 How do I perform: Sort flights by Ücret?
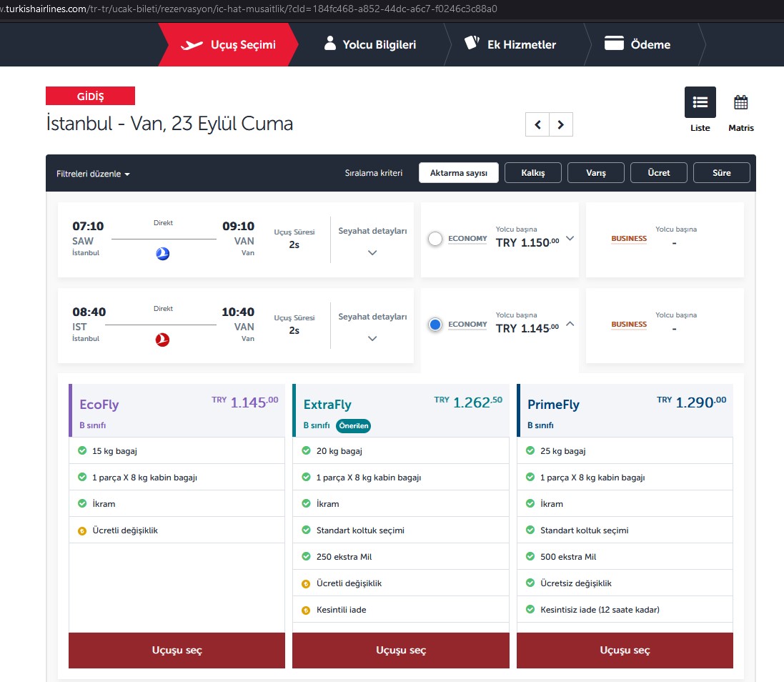tap(659, 173)
